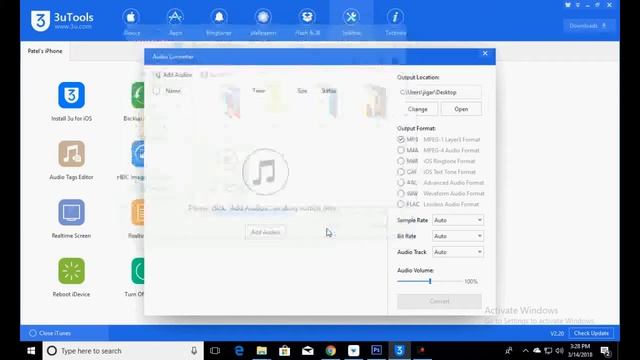Show hidden system tray icons
Screen dimensions: 640x360
(526, 351)
